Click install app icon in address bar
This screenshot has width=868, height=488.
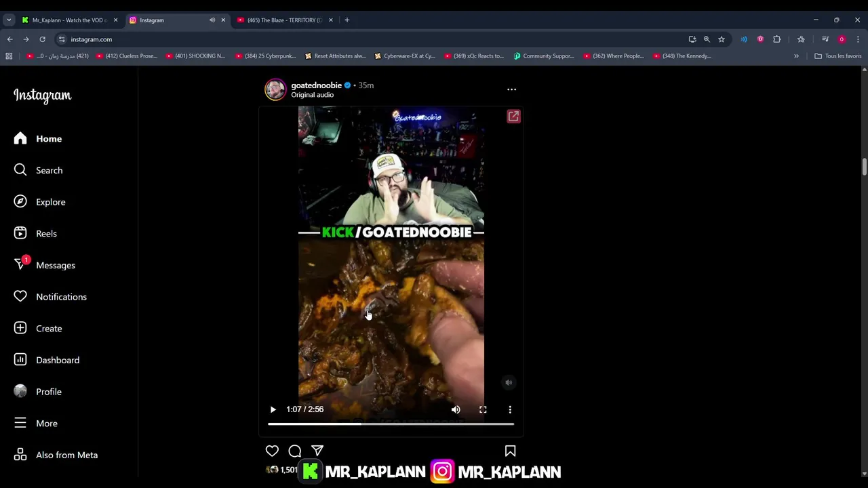coord(692,39)
